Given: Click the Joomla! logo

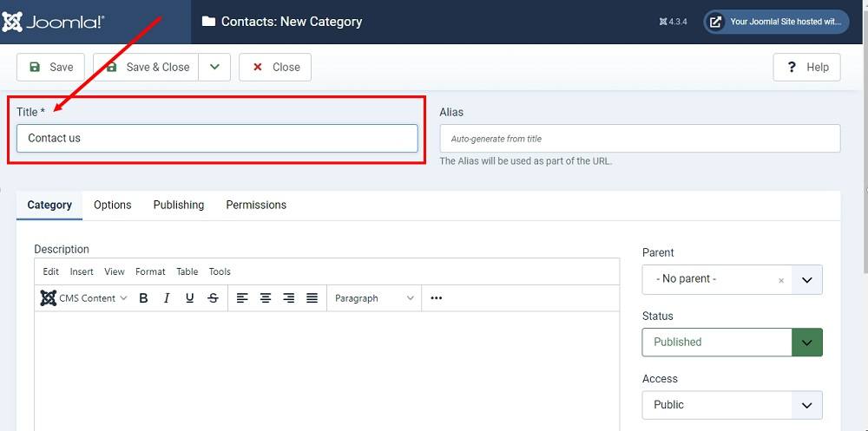Looking at the screenshot, I should click(53, 23).
